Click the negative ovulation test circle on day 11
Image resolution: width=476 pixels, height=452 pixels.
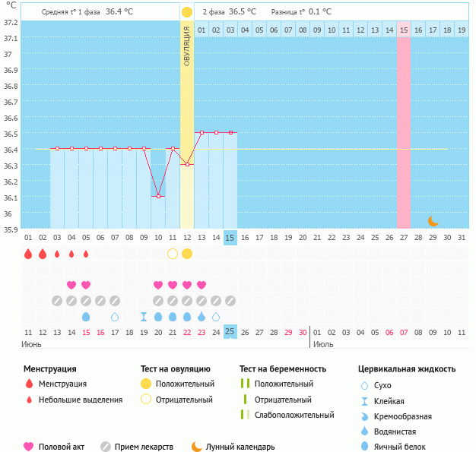tap(173, 254)
